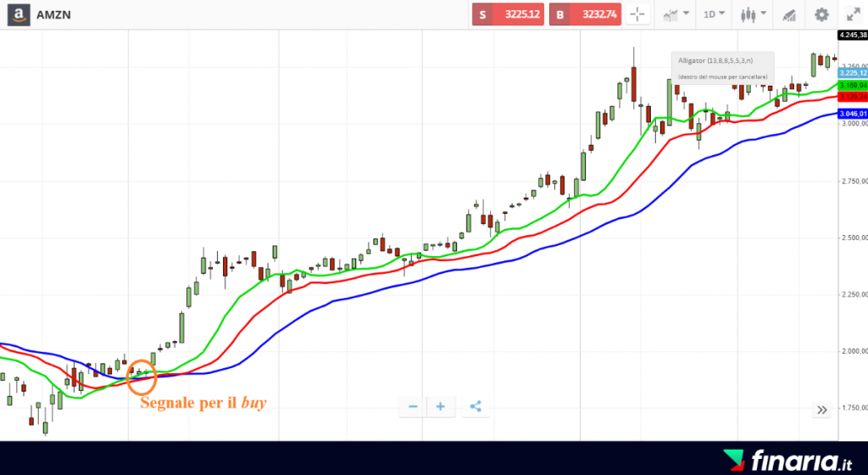The height and width of the screenshot is (475, 868).
Task: Open the settings gear icon
Action: coord(821,14)
